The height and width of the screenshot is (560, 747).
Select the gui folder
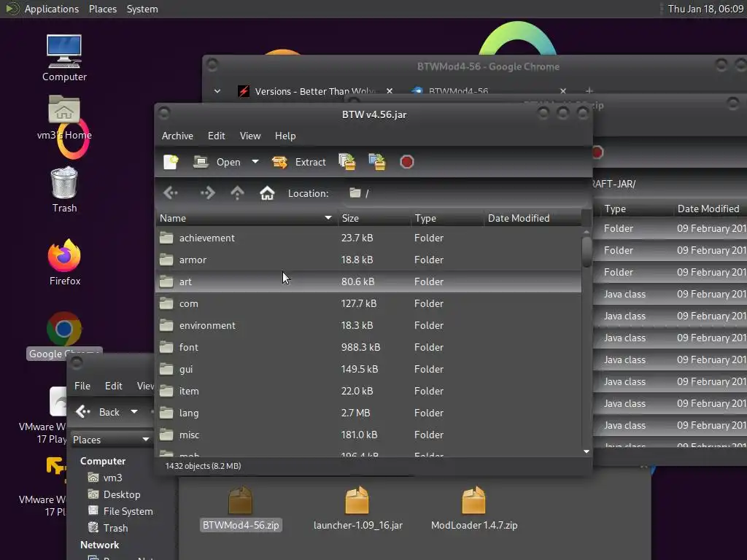[368, 369]
